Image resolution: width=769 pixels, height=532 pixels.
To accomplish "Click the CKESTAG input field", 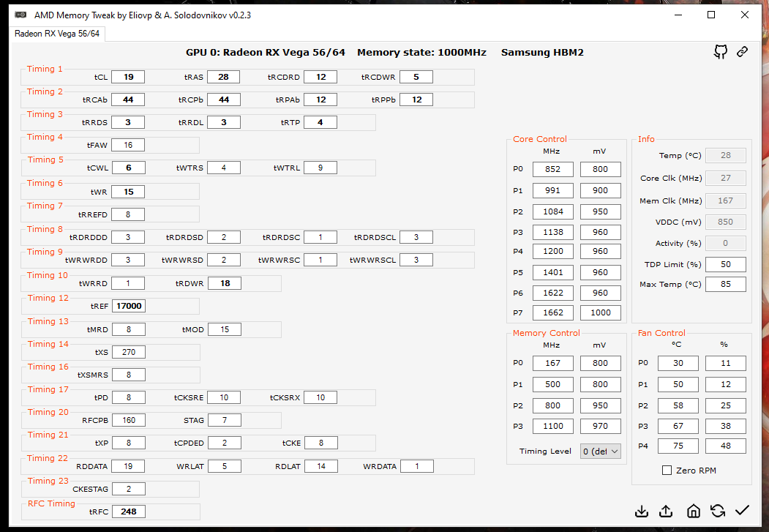I will [129, 489].
